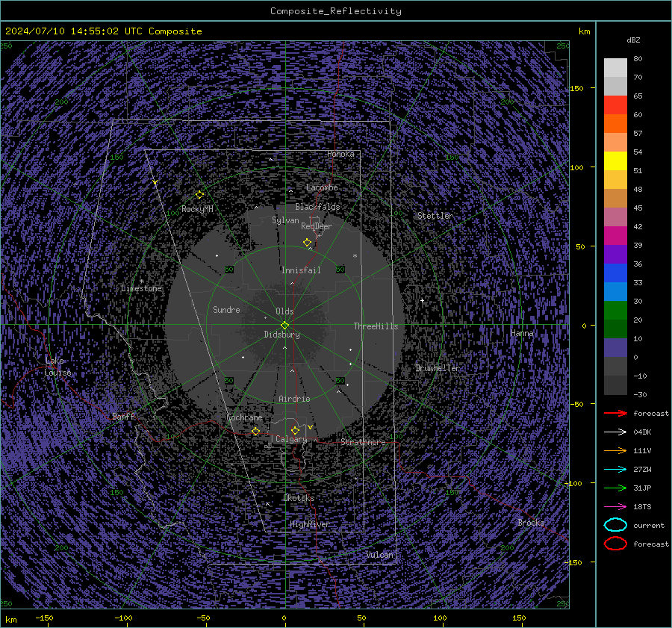The image size is (672, 628).
Task: Select the yellow radar-site diamond at Didsbury
Action: point(284,326)
